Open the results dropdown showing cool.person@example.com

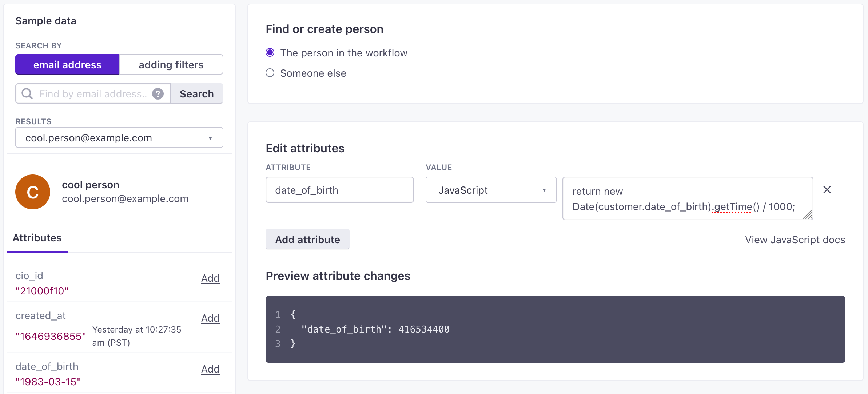[x=119, y=138]
